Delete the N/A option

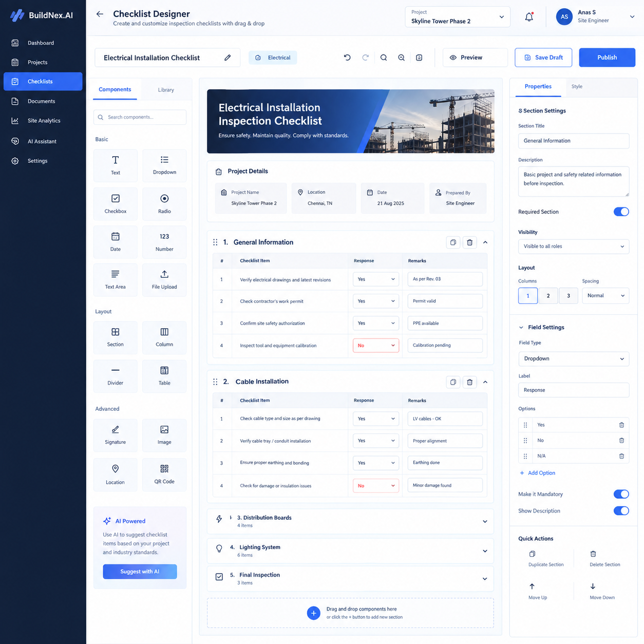[621, 456]
